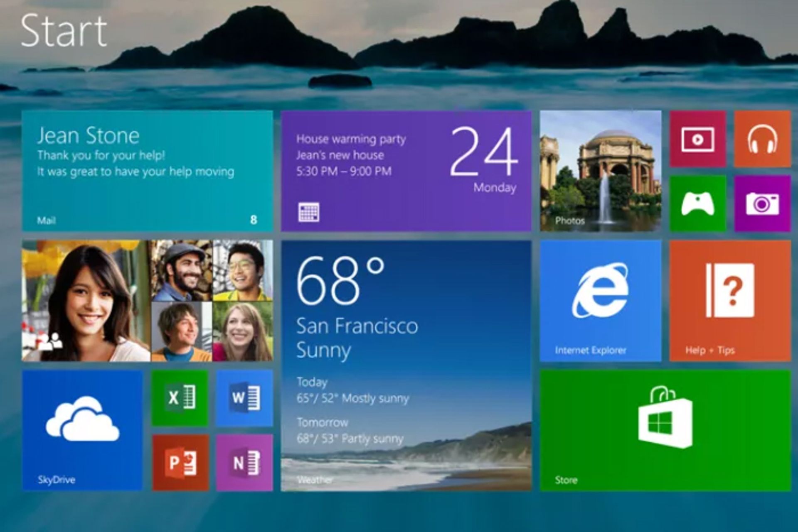
Task: Select the bearded man with cap photo
Action: 182,270
